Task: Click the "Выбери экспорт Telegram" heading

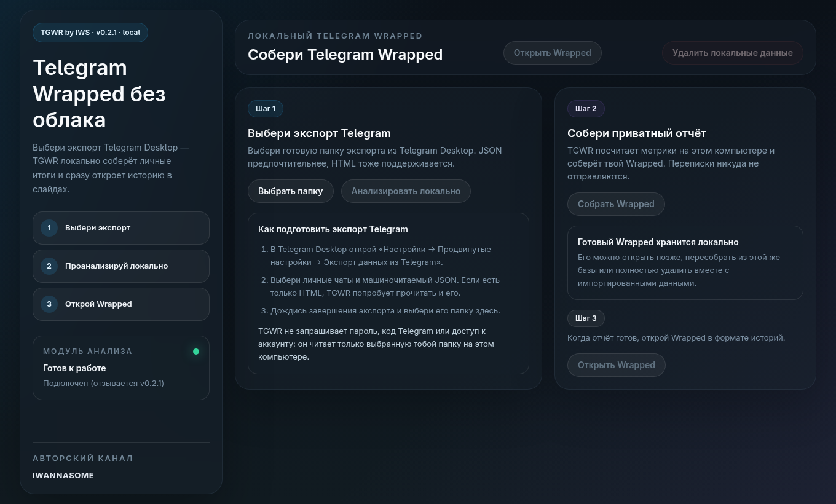Action: click(x=319, y=133)
